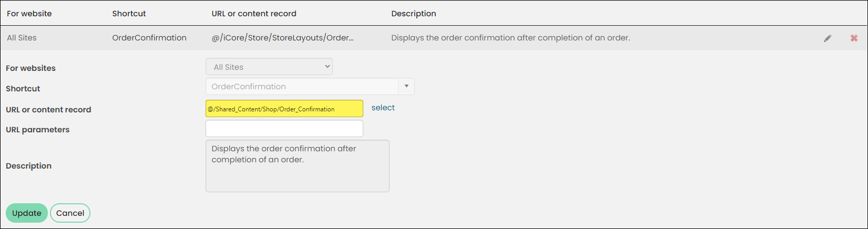This screenshot has width=868, height=229.
Task: Click the Shortcut column header
Action: (129, 14)
